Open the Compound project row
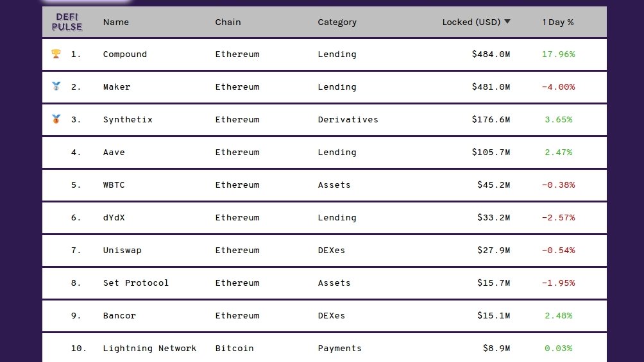 tap(325, 54)
